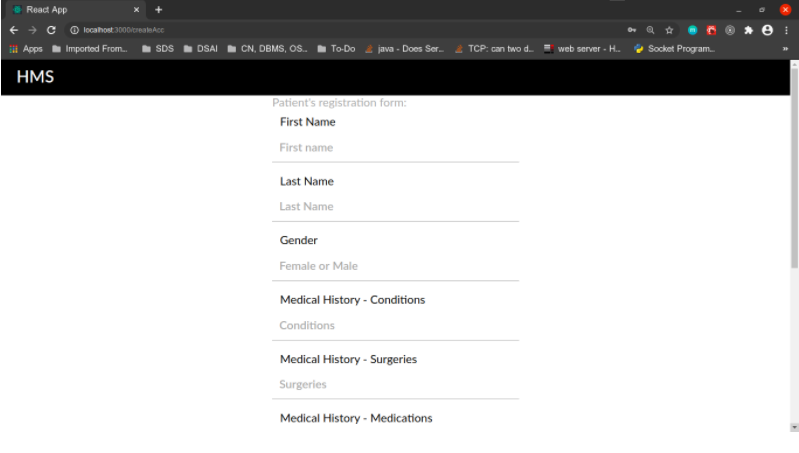Bookmark this page with the star
This screenshot has height=453, width=799.
point(669,30)
